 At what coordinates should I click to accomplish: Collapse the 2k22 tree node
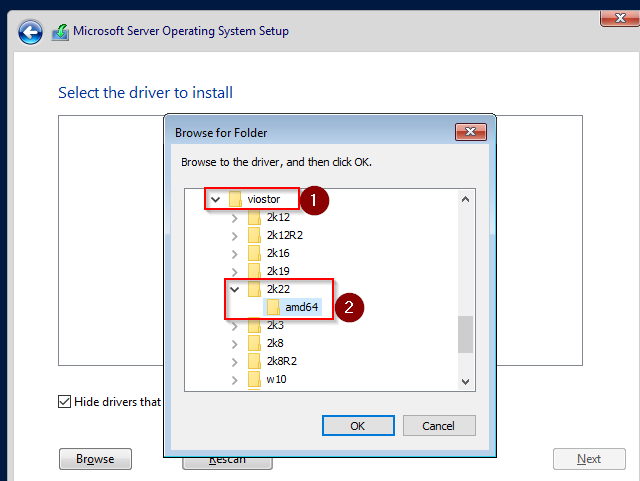coord(234,289)
